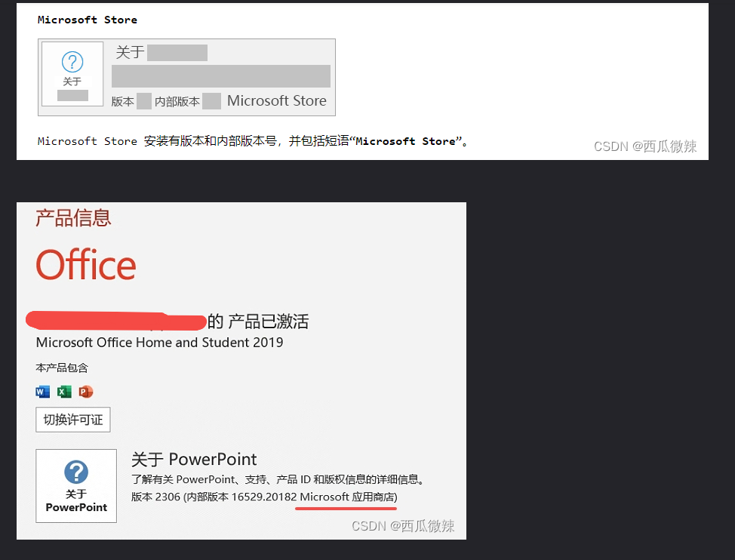Screen dimensions: 735x560
Task: Click the 产品已激活 activation status text
Action: pyautogui.click(x=267, y=322)
